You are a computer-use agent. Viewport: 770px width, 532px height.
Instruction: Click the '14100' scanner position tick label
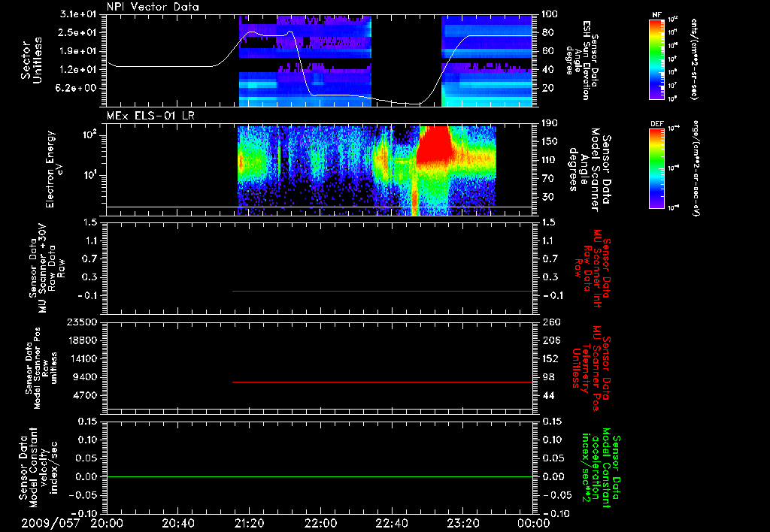(x=82, y=358)
